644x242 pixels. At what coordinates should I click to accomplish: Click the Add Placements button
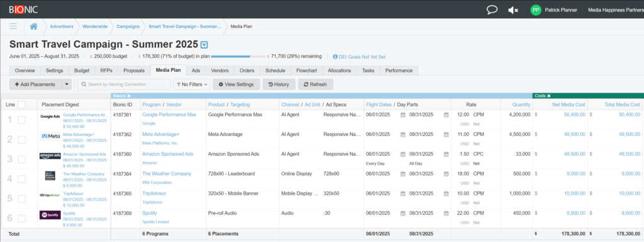[35, 84]
